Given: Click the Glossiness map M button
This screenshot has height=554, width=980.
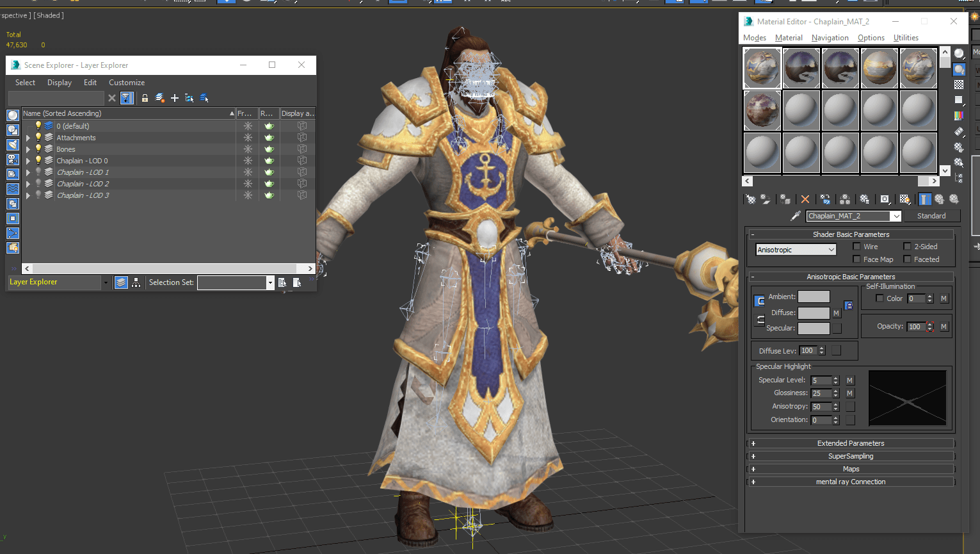Looking at the screenshot, I should tap(850, 393).
